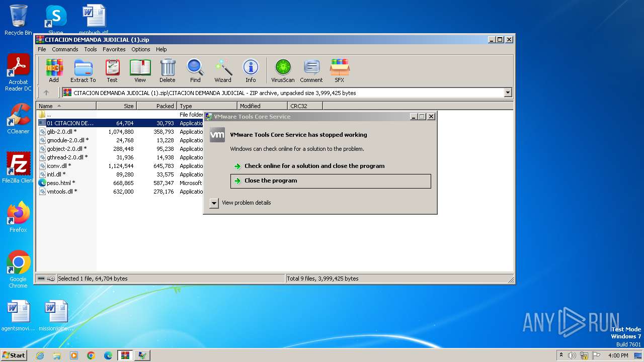The width and height of the screenshot is (644, 362).
Task: Select iconv.dll in the list
Action: (120, 166)
